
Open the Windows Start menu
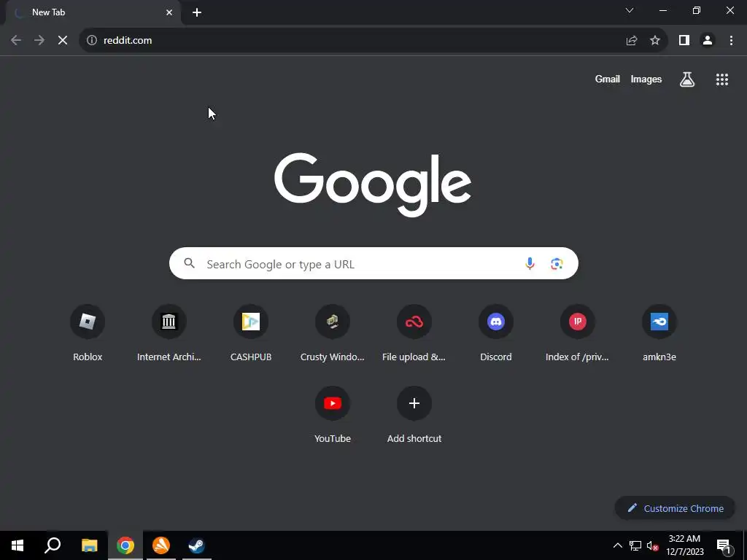pos(18,545)
